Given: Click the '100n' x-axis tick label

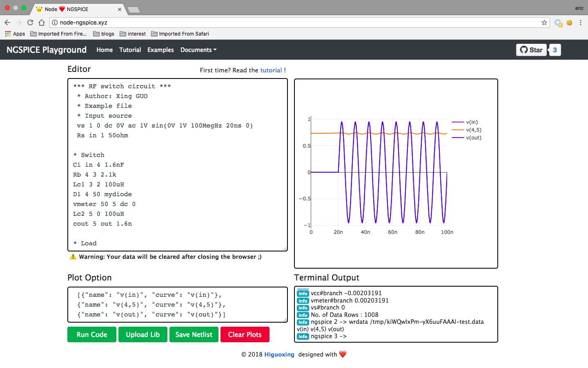Looking at the screenshot, I should pyautogui.click(x=447, y=232).
